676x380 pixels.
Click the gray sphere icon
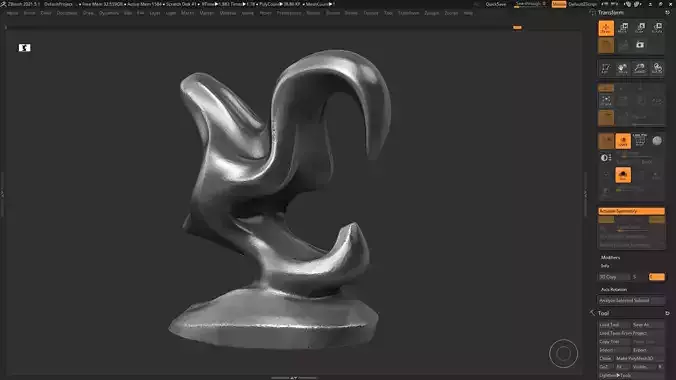click(x=657, y=141)
